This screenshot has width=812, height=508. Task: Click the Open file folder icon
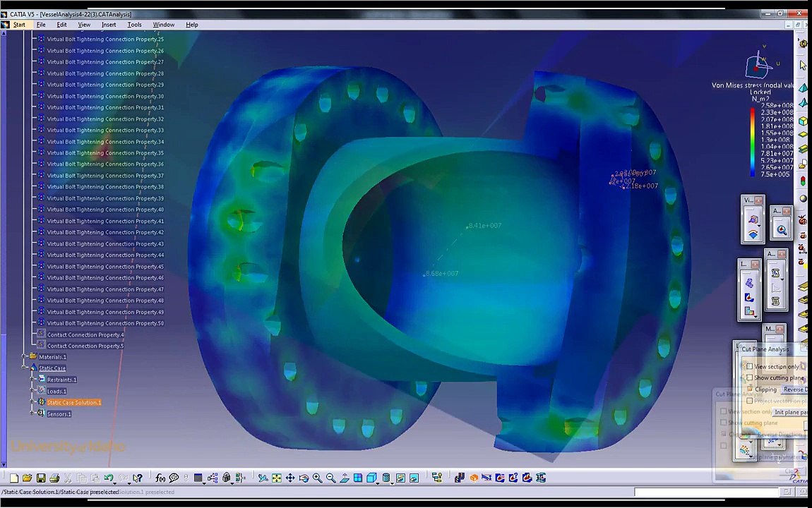28,478
